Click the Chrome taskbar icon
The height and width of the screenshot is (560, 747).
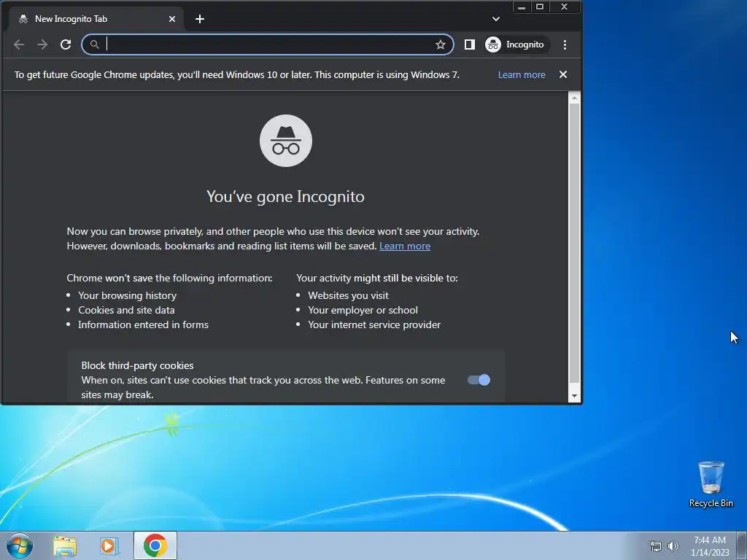[x=155, y=545]
